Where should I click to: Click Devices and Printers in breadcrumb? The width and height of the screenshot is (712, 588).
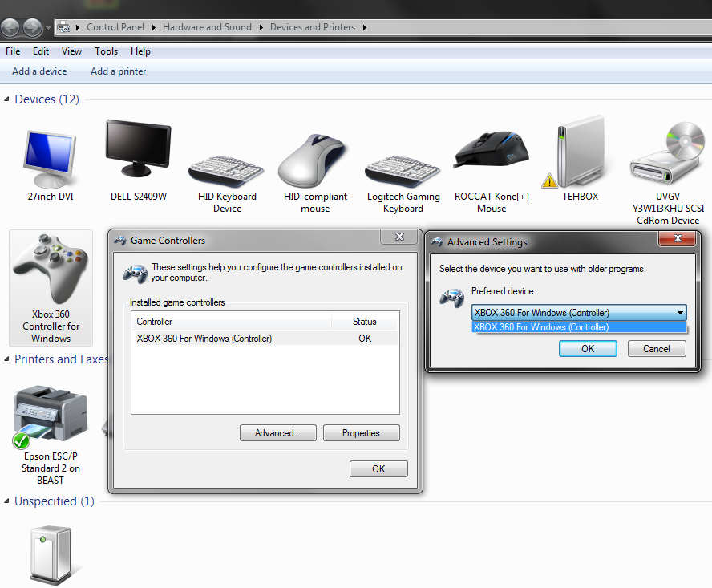[x=313, y=27]
